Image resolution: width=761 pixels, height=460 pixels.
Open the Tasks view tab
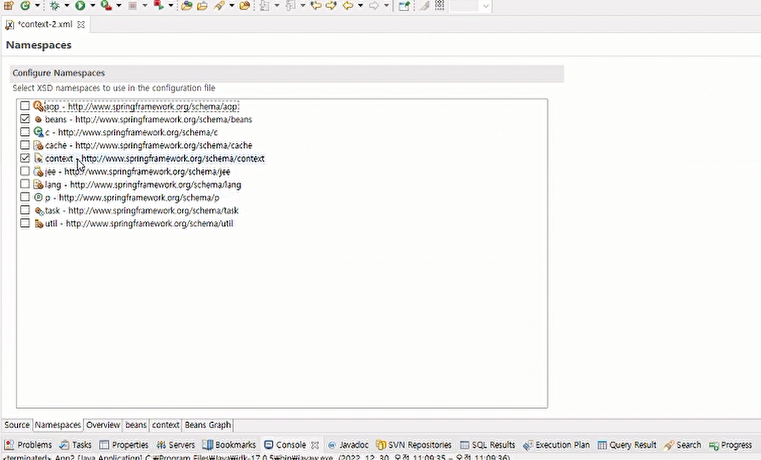pyautogui.click(x=75, y=445)
